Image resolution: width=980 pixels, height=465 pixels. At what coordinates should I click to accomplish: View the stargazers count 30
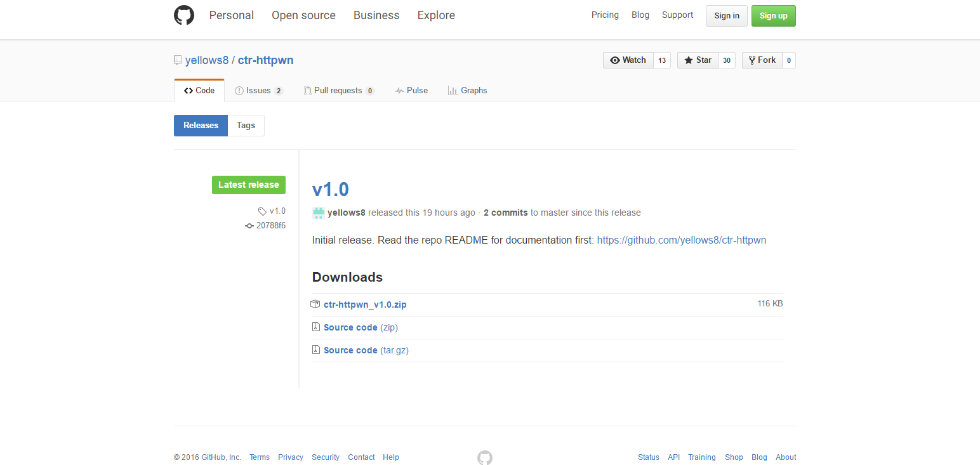point(727,60)
